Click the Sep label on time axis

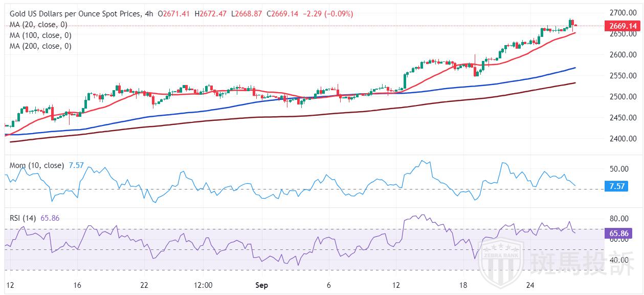pos(261,285)
